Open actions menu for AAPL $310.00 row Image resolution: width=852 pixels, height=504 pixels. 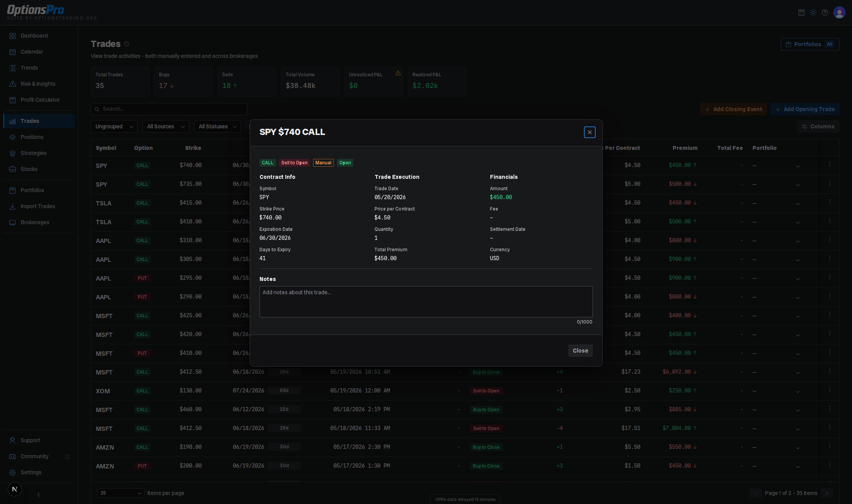829,239
